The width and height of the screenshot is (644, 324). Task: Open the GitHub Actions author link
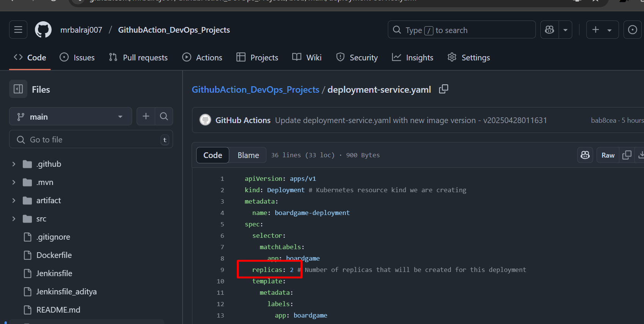[243, 120]
